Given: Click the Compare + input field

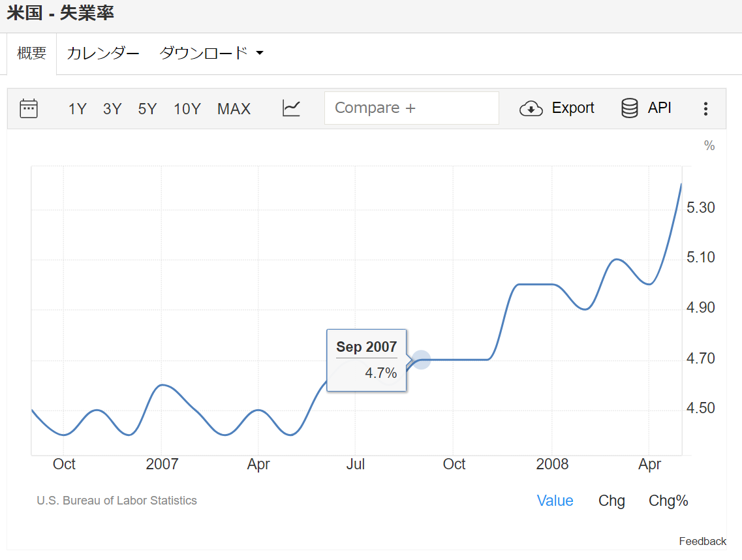Looking at the screenshot, I should pos(411,108).
